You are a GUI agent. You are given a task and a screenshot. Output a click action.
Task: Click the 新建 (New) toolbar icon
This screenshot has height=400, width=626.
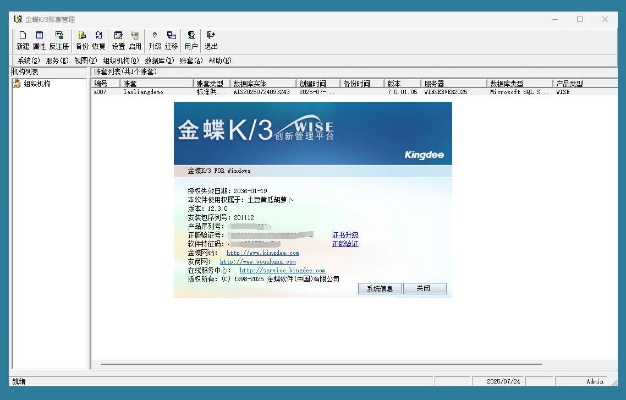[22, 39]
